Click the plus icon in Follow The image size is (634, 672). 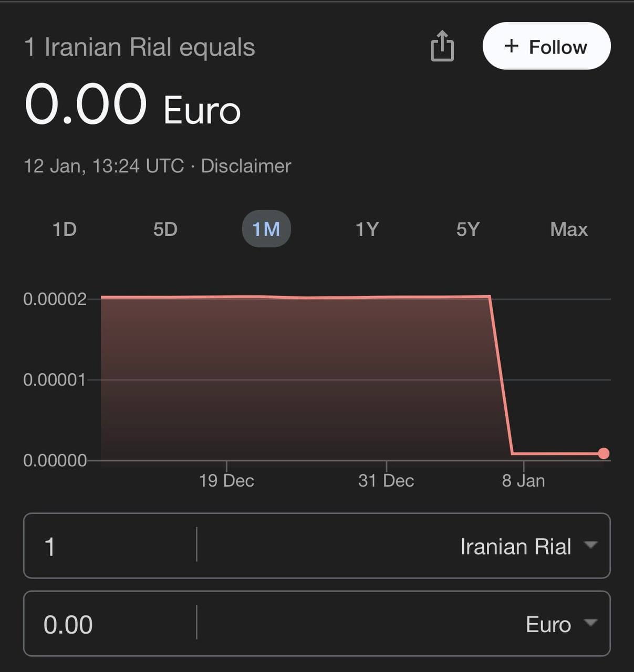coord(511,46)
